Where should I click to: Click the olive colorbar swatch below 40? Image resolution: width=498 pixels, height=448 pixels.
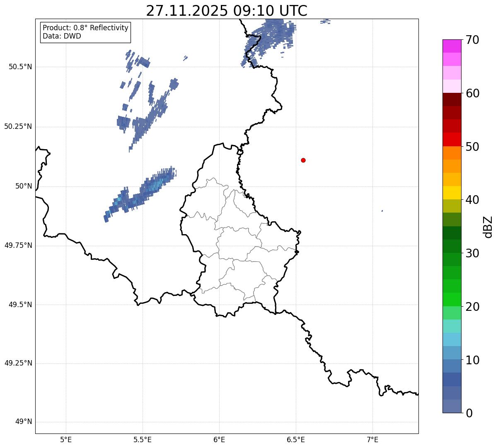pyautogui.click(x=452, y=206)
